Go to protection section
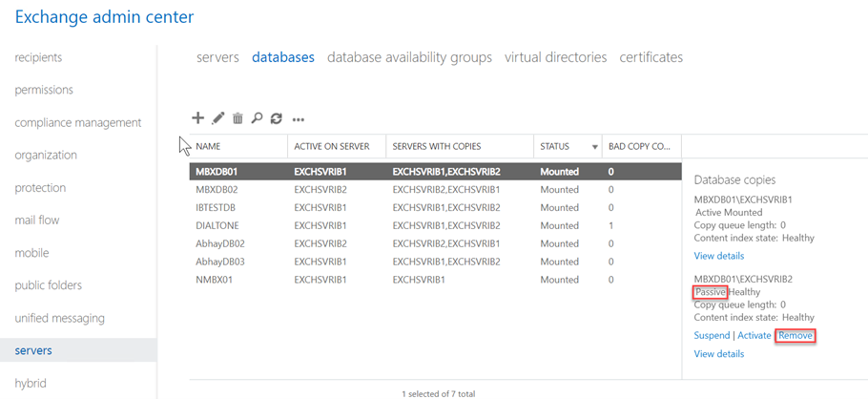The height and width of the screenshot is (399, 868). [x=40, y=188]
